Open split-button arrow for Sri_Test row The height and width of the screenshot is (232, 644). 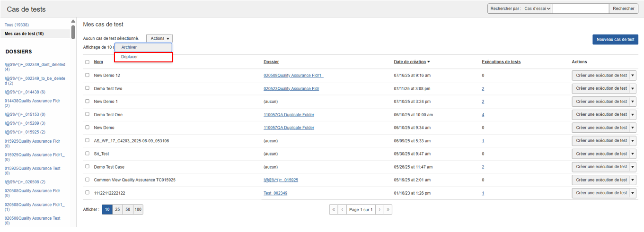click(x=634, y=154)
